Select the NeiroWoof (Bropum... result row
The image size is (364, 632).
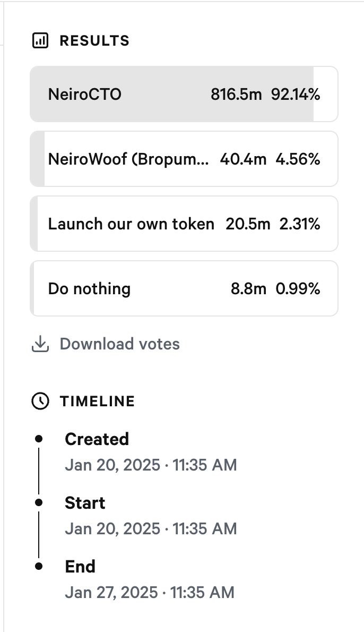click(x=184, y=159)
